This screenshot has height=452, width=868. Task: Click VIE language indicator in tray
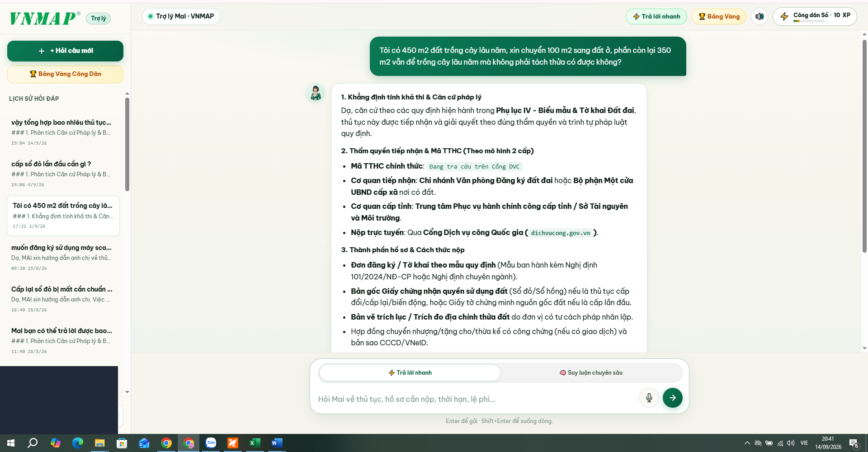pyautogui.click(x=804, y=443)
